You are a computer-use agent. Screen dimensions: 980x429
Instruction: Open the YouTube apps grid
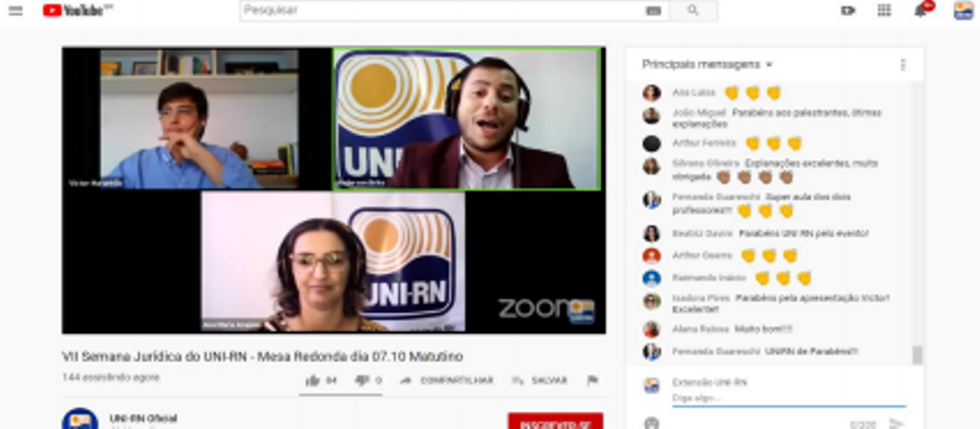pyautogui.click(x=883, y=11)
